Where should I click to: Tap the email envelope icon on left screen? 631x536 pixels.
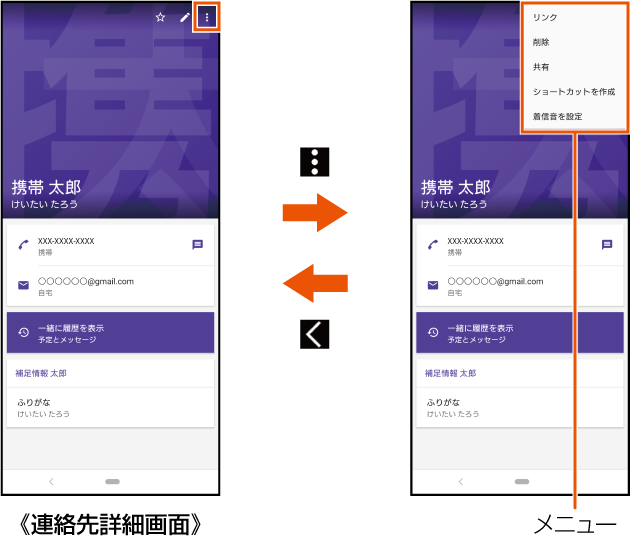23,286
